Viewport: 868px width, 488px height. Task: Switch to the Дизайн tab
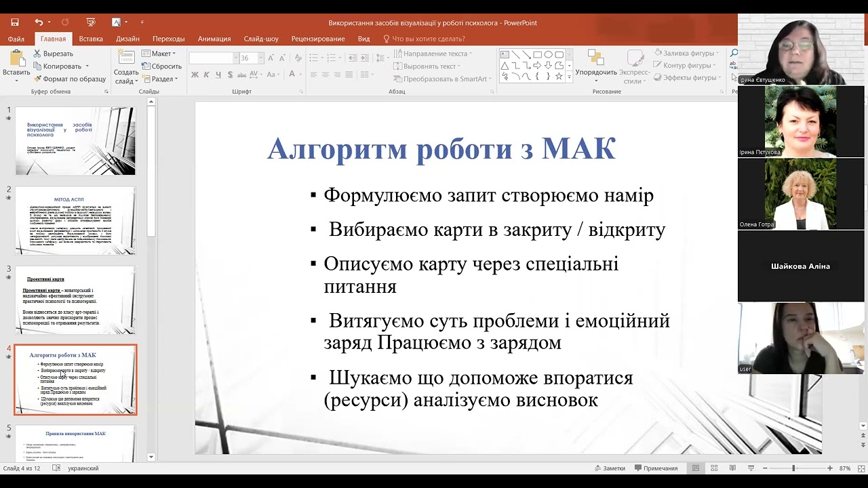(x=127, y=39)
